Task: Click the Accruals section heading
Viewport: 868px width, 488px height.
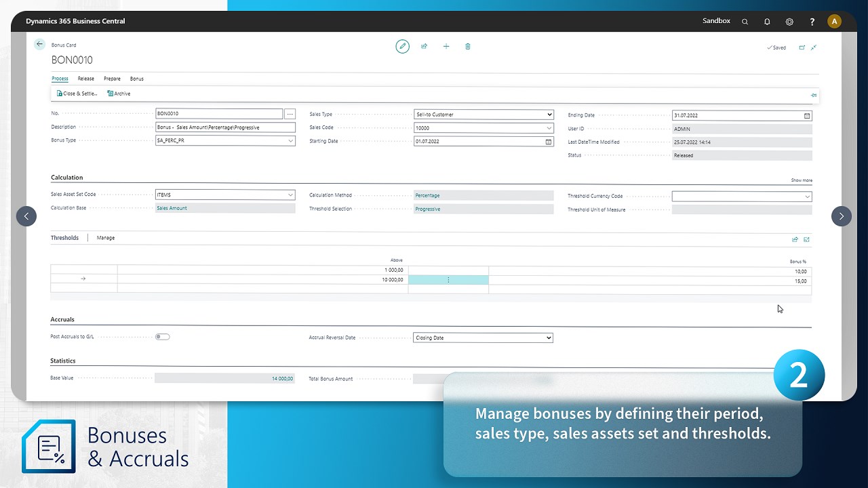Action: point(62,319)
